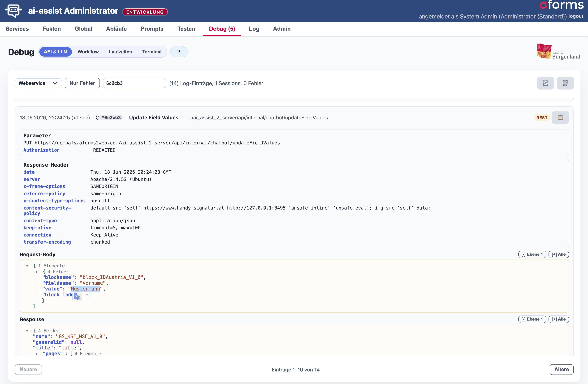Image resolution: width=588 pixels, height=384 pixels.
Task: Click the log entries summary count text
Action: pos(216,83)
